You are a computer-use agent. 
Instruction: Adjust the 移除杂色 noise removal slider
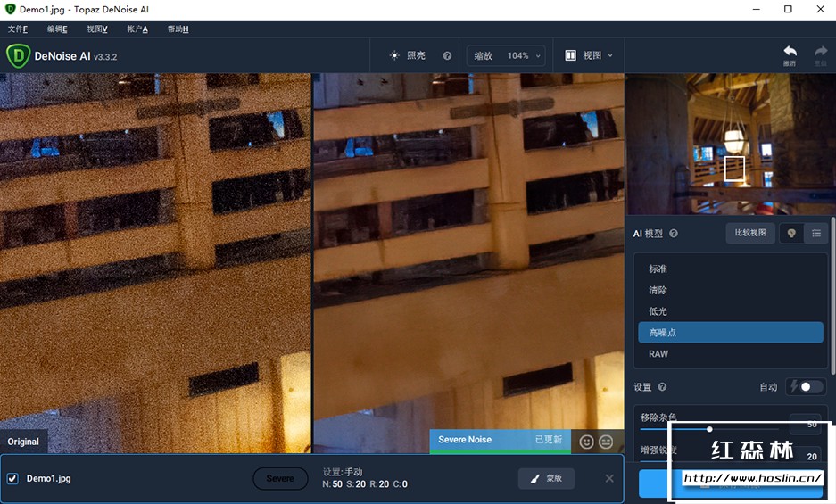click(709, 429)
